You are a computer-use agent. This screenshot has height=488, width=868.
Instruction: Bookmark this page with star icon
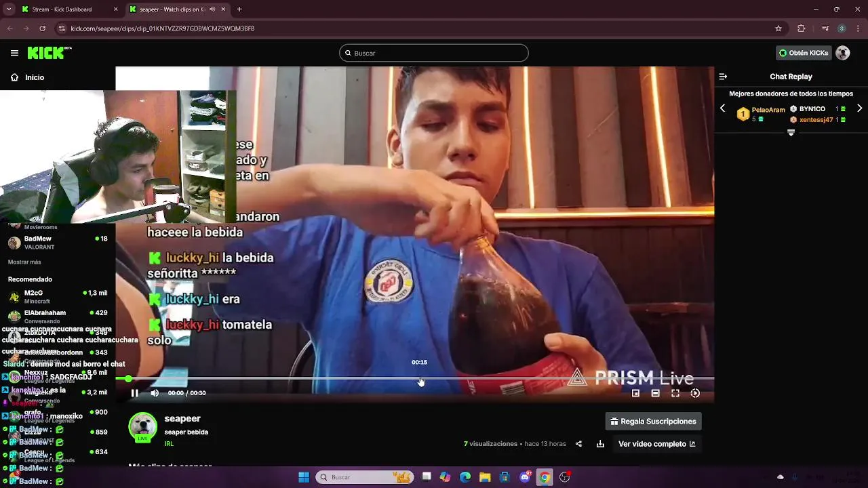[x=778, y=28]
